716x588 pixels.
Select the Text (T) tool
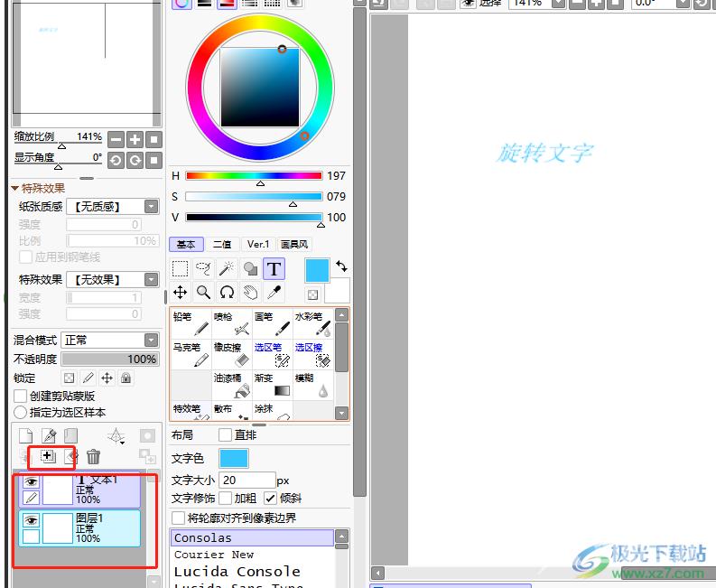coord(274,268)
